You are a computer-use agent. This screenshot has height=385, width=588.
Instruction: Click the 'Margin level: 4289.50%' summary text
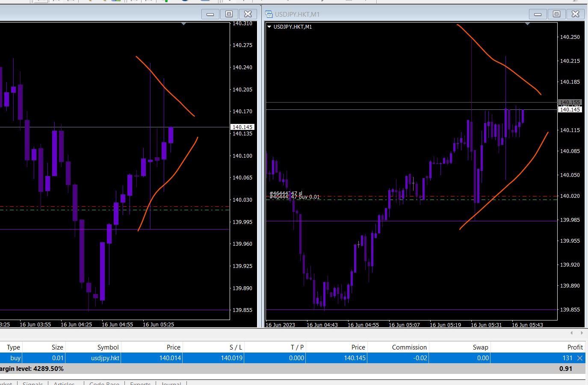coord(32,369)
